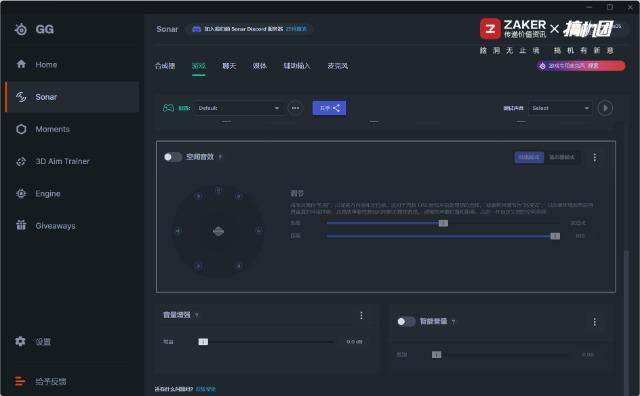
Task: Click the help icon beside 空间音效
Action: [x=220, y=156]
